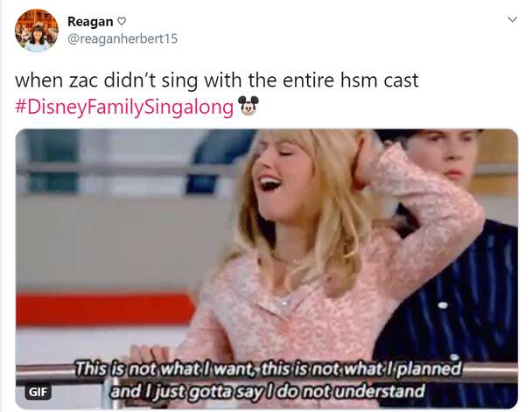Viewport: 532px width, 412px height.
Task: Click the subtitle line 'and I just gotta say'
Action: 268,391
